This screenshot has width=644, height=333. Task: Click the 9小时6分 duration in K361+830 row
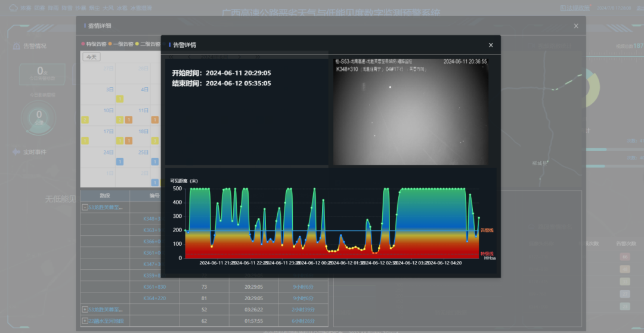click(303, 286)
